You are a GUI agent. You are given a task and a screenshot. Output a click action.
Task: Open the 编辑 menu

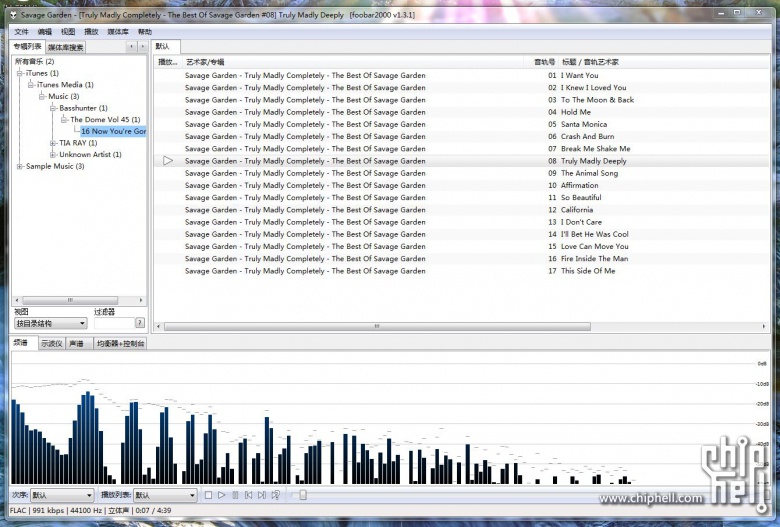pyautogui.click(x=45, y=32)
